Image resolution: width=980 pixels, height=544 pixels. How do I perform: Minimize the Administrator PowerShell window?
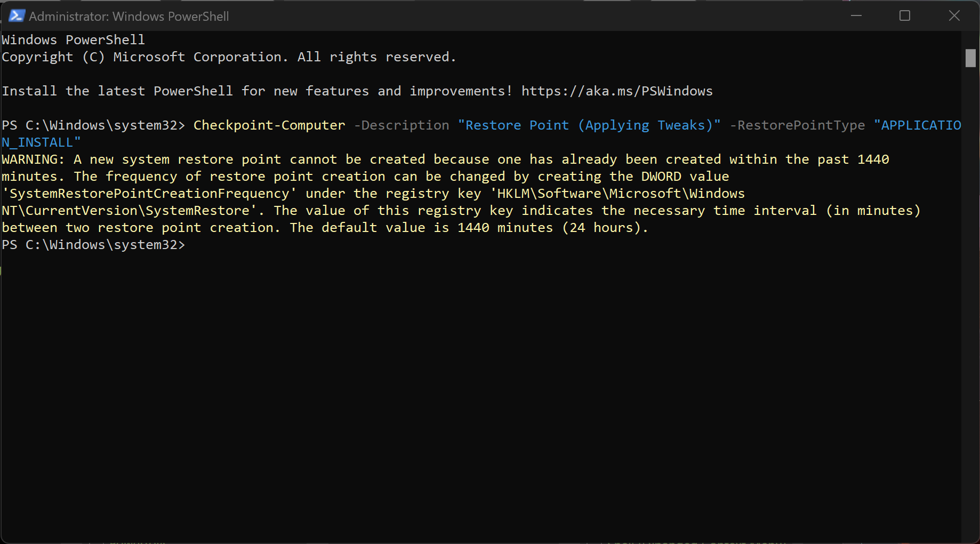click(x=856, y=15)
